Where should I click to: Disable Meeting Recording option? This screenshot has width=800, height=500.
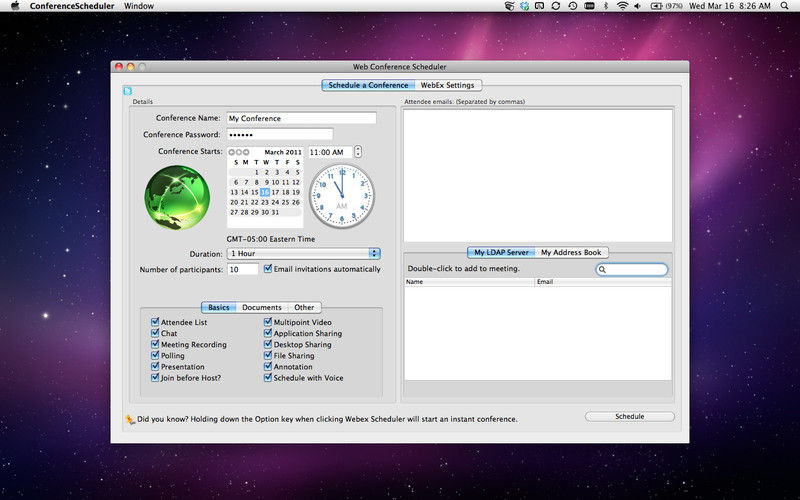155,344
